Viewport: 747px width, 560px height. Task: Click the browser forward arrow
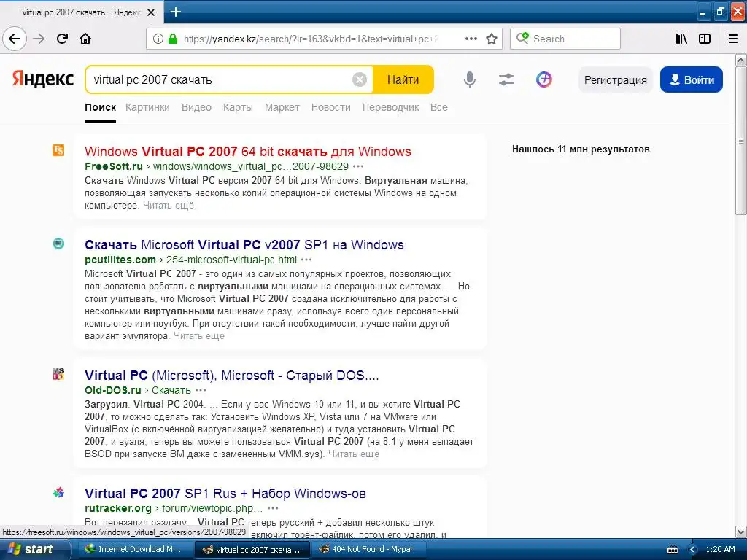click(39, 39)
